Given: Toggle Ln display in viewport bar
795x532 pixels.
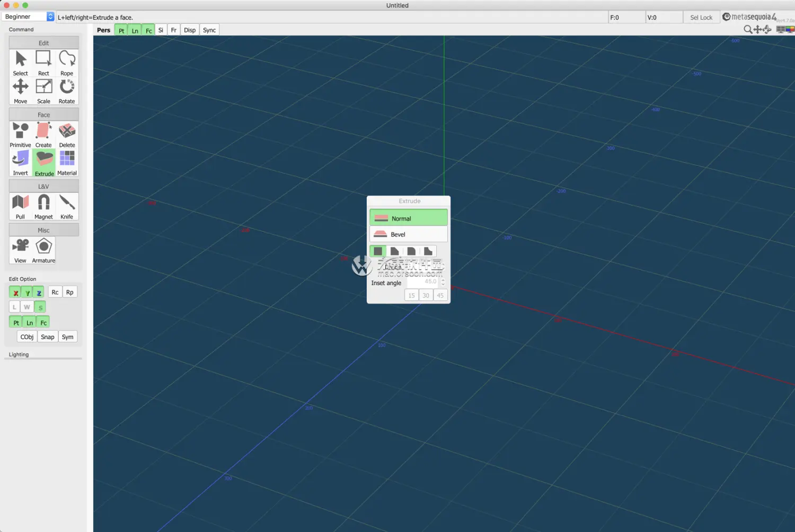Looking at the screenshot, I should click(135, 30).
